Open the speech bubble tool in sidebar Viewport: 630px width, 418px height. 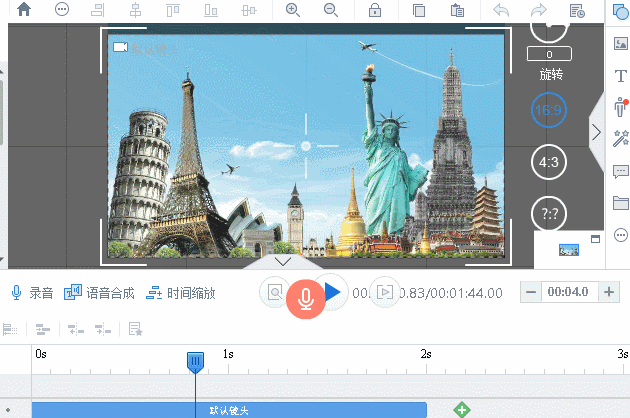620,171
